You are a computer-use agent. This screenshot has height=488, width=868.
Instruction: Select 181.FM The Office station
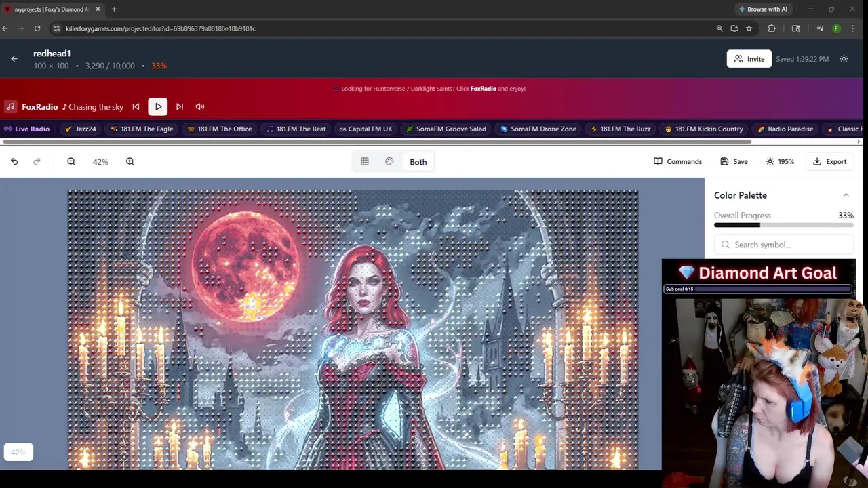point(220,129)
